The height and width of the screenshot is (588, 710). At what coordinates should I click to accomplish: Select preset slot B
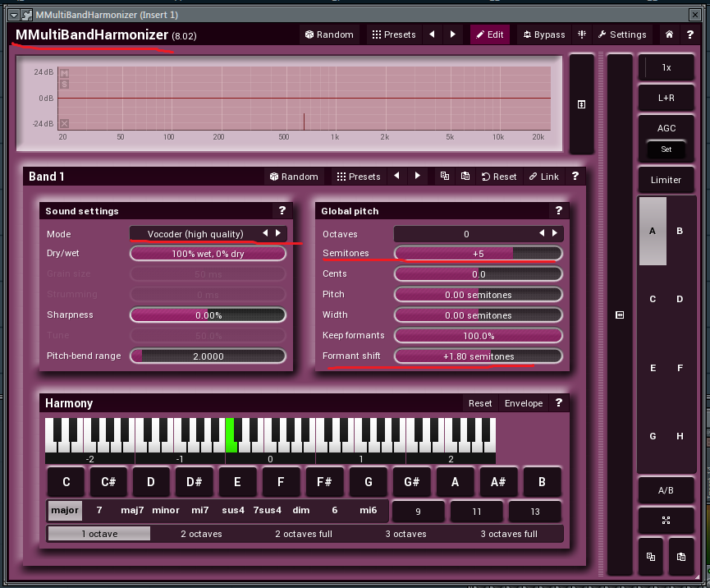pyautogui.click(x=680, y=231)
